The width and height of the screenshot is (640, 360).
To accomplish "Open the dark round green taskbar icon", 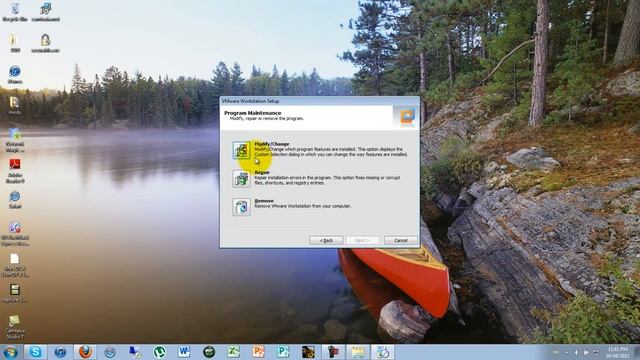I will click(209, 352).
